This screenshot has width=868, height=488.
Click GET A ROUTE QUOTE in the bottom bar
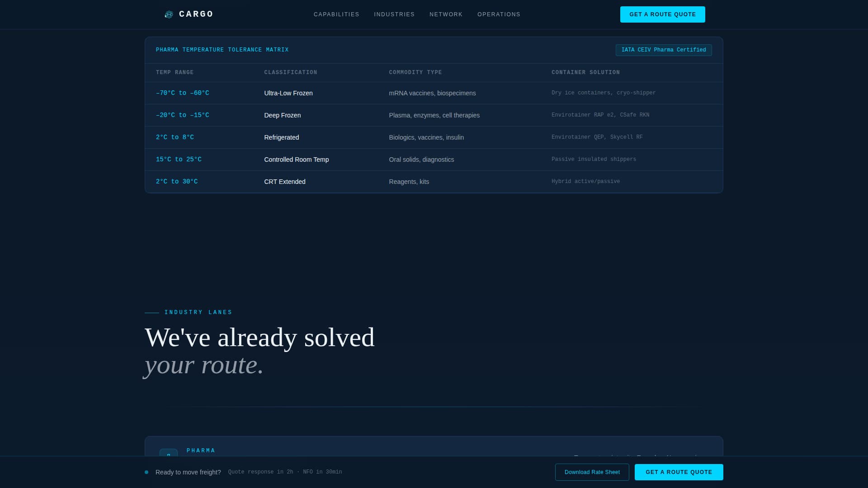[x=679, y=472]
